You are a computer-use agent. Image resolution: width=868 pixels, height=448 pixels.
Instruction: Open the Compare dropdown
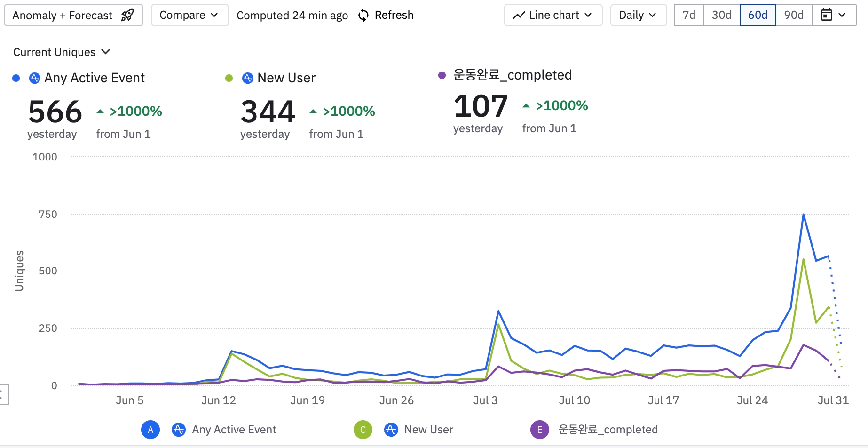point(189,15)
